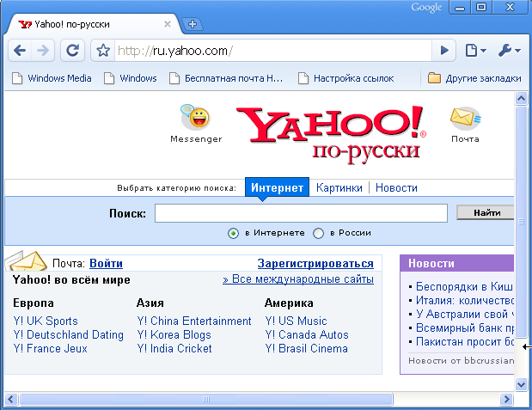Image resolution: width=532 pixels, height=410 pixels.
Task: Bookmark page with the star icon
Action: (103, 51)
